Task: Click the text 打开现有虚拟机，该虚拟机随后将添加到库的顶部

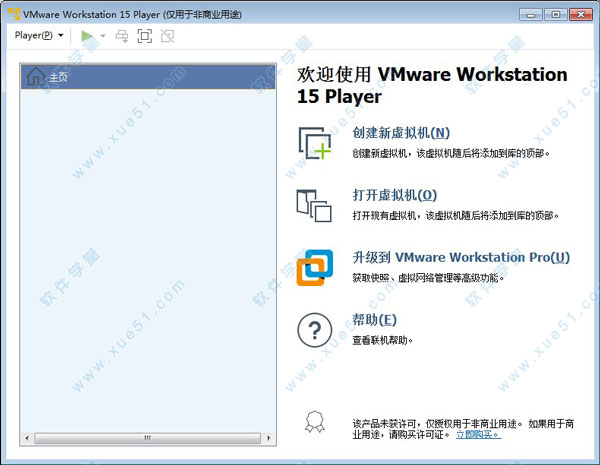Action: tap(455, 216)
